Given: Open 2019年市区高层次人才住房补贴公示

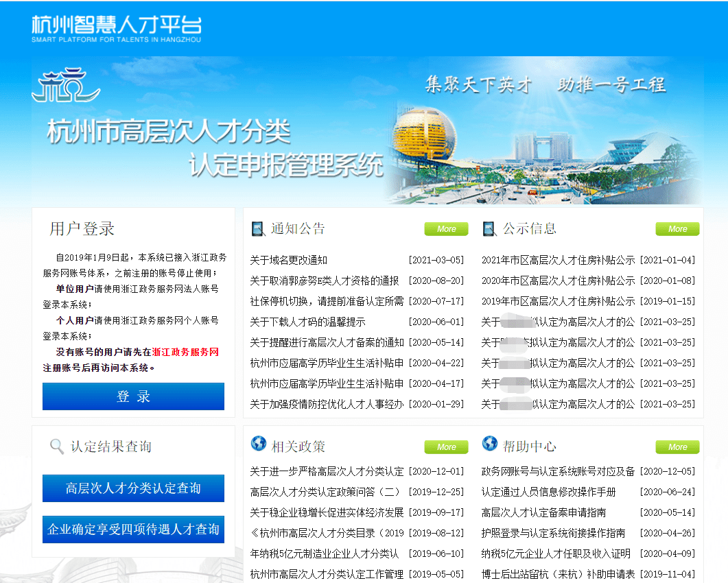Looking at the screenshot, I should tap(558, 301).
